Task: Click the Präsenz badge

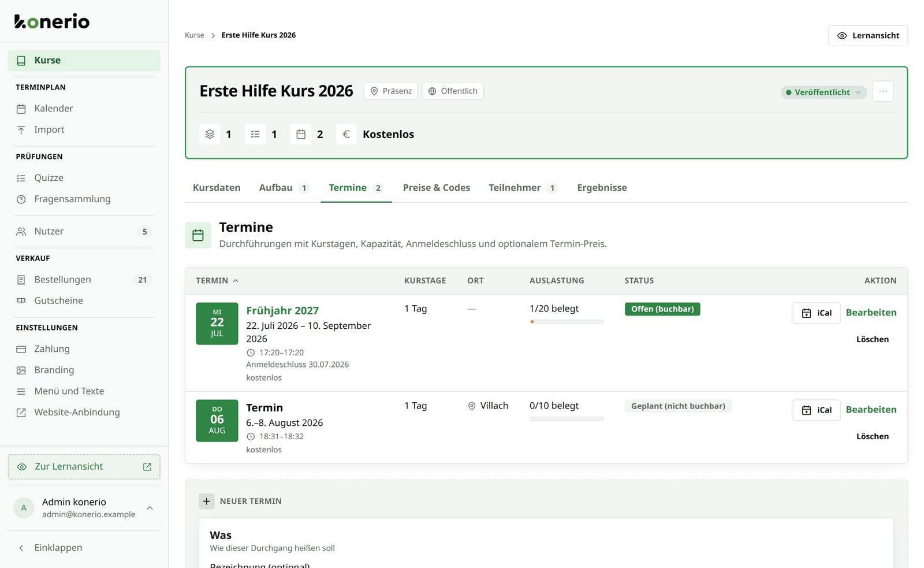Action: [x=391, y=91]
